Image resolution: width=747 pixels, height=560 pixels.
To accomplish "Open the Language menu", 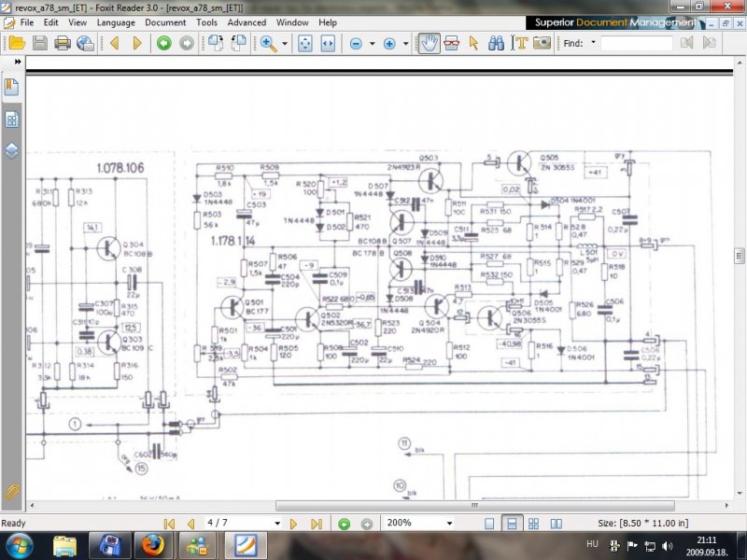I will tap(116, 22).
